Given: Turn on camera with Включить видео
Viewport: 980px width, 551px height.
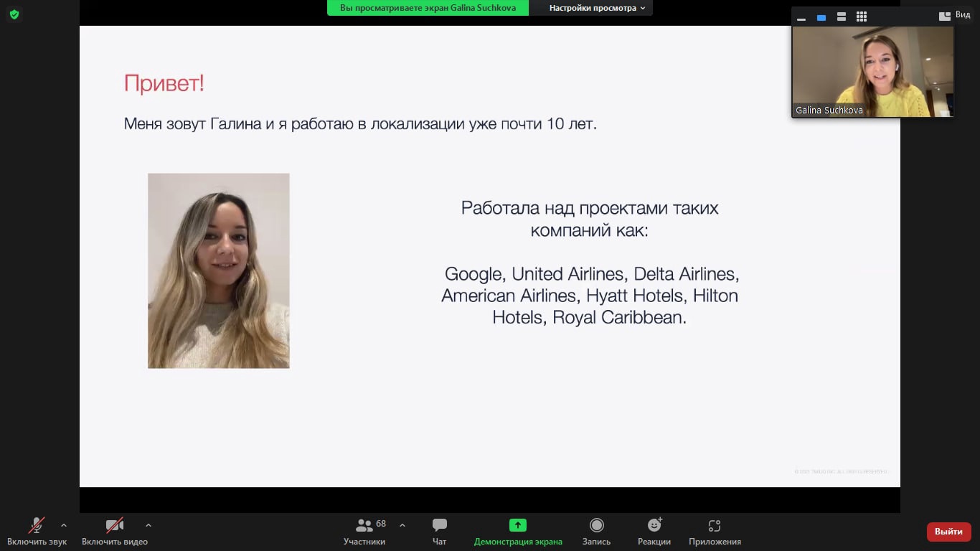Looking at the screenshot, I should [x=115, y=532].
